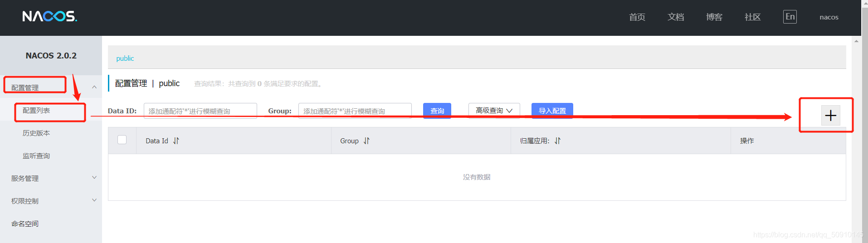Open 首页 in the top navigation
Viewport: 868px width, 243px height.
637,17
